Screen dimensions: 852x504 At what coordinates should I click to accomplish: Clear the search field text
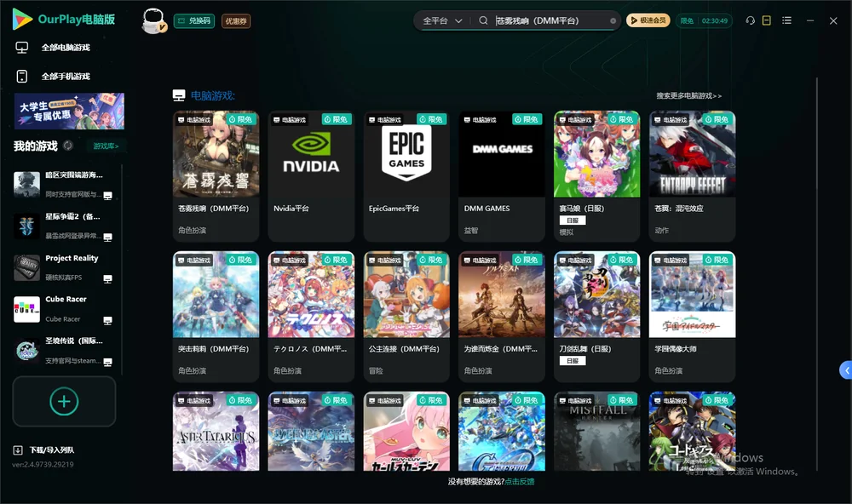tap(613, 20)
